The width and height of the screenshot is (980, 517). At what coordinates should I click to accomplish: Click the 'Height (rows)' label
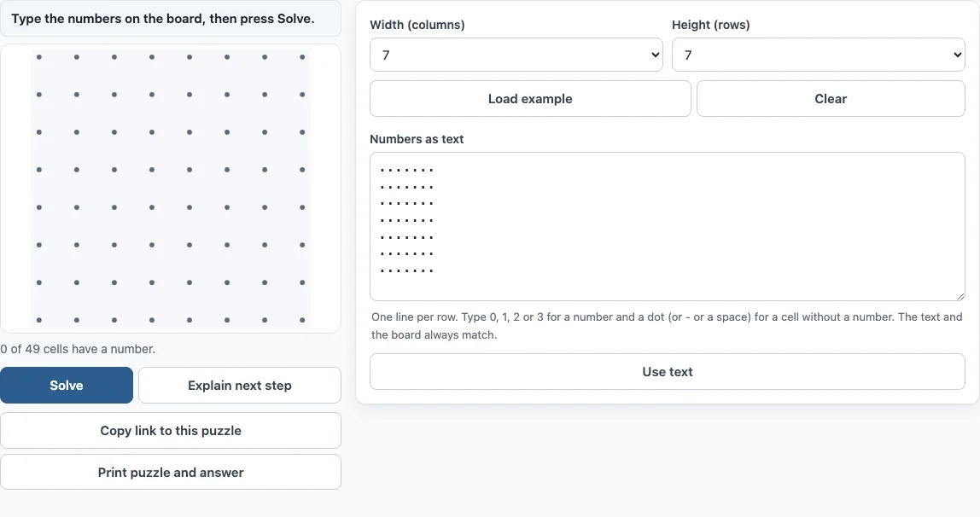coord(710,25)
